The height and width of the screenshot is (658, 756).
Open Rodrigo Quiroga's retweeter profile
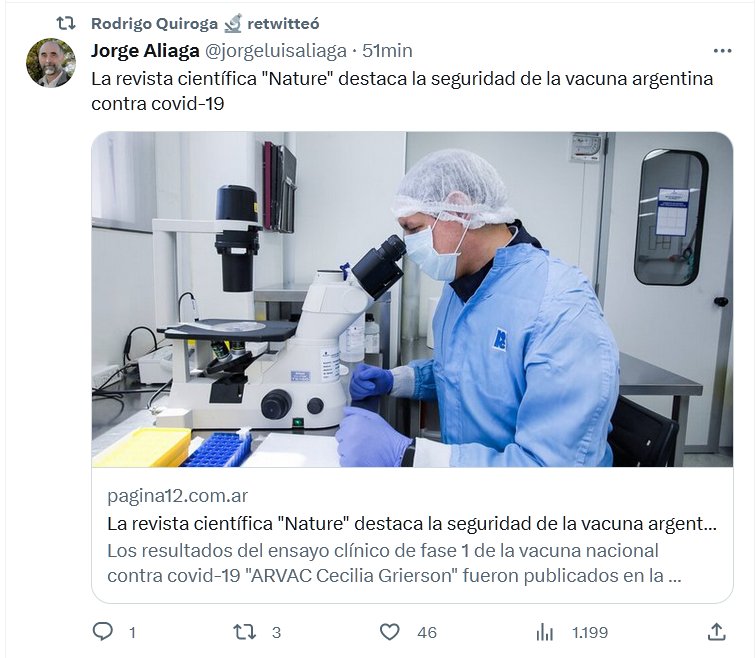tap(154, 24)
